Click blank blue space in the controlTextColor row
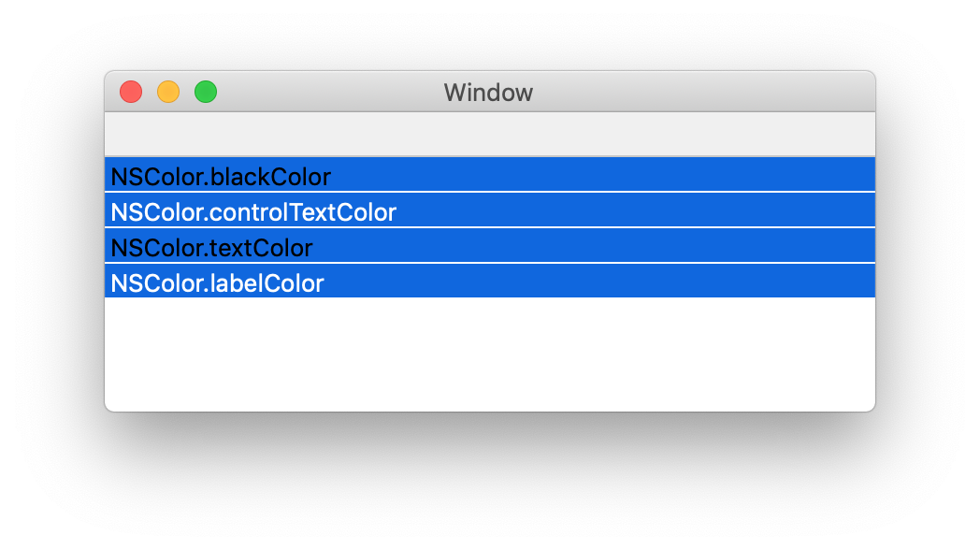This screenshot has width=980, height=550. (636, 210)
